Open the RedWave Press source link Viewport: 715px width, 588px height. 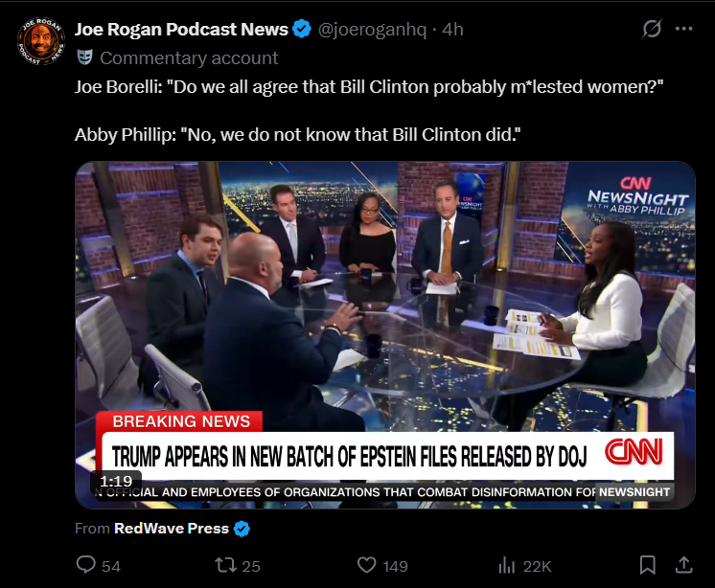[172, 529]
